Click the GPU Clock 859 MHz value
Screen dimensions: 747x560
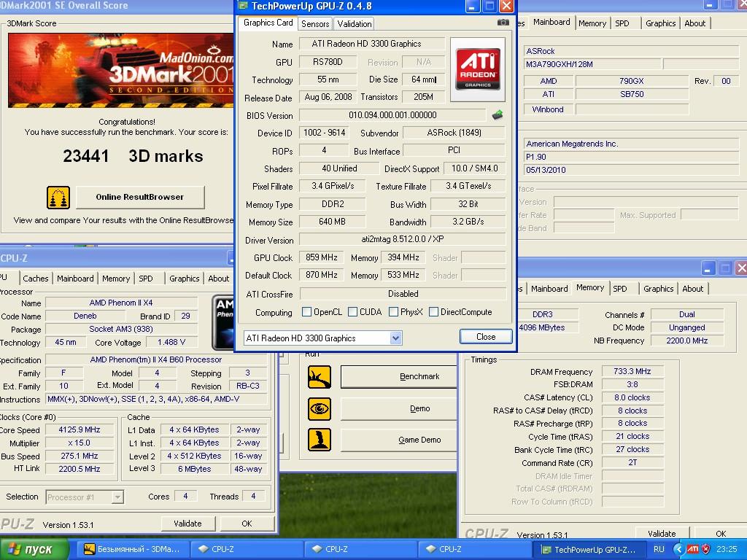322,257
